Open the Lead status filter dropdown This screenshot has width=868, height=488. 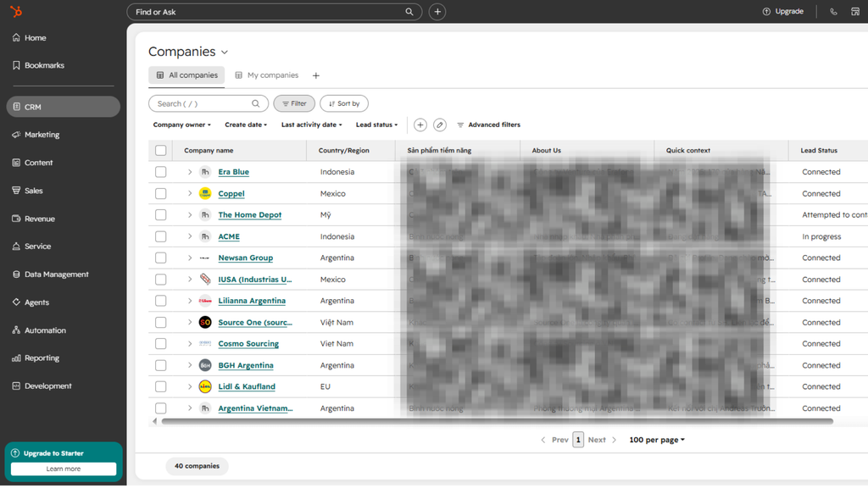click(376, 125)
